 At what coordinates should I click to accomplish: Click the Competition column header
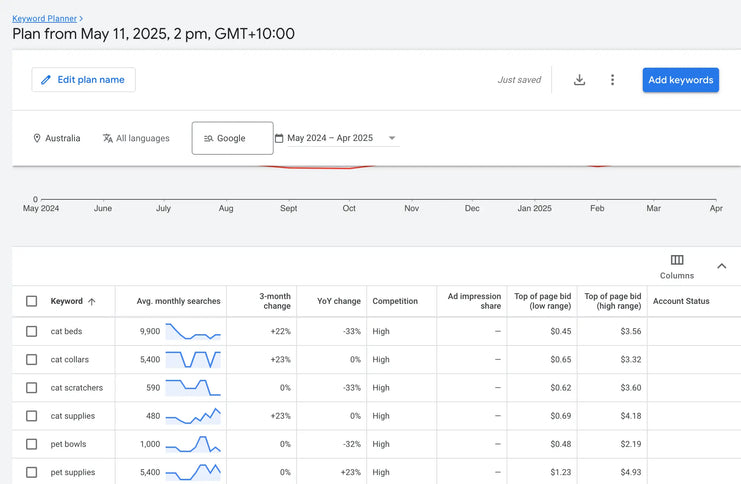click(x=395, y=301)
